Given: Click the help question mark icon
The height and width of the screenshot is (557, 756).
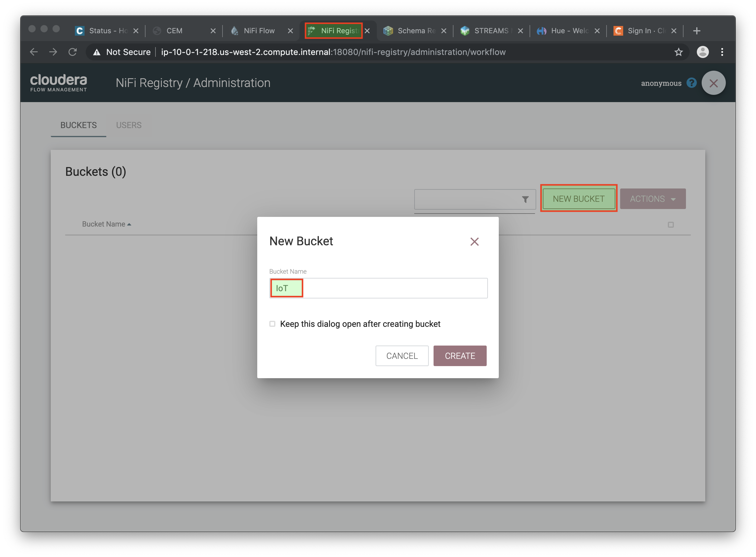Looking at the screenshot, I should click(691, 83).
